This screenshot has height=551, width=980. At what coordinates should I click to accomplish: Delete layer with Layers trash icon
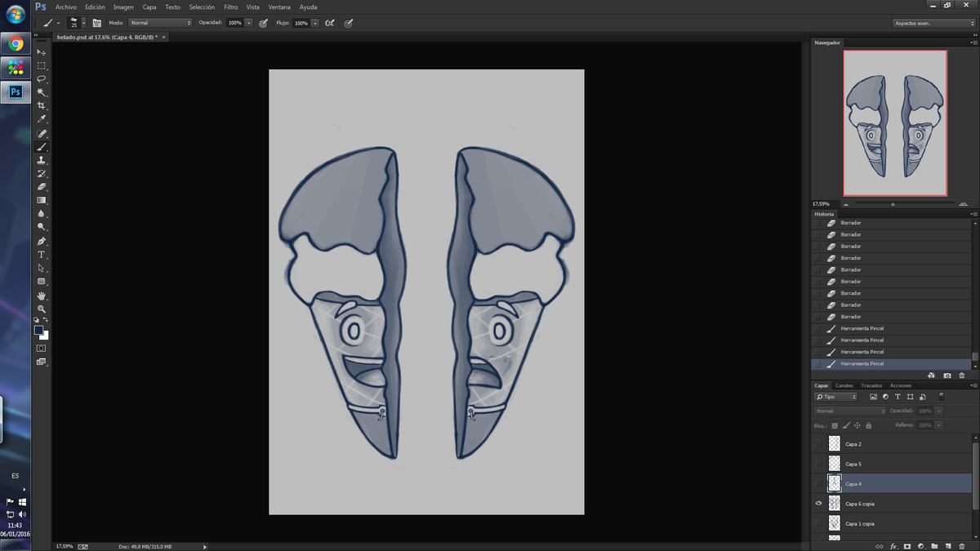pyautogui.click(x=962, y=545)
